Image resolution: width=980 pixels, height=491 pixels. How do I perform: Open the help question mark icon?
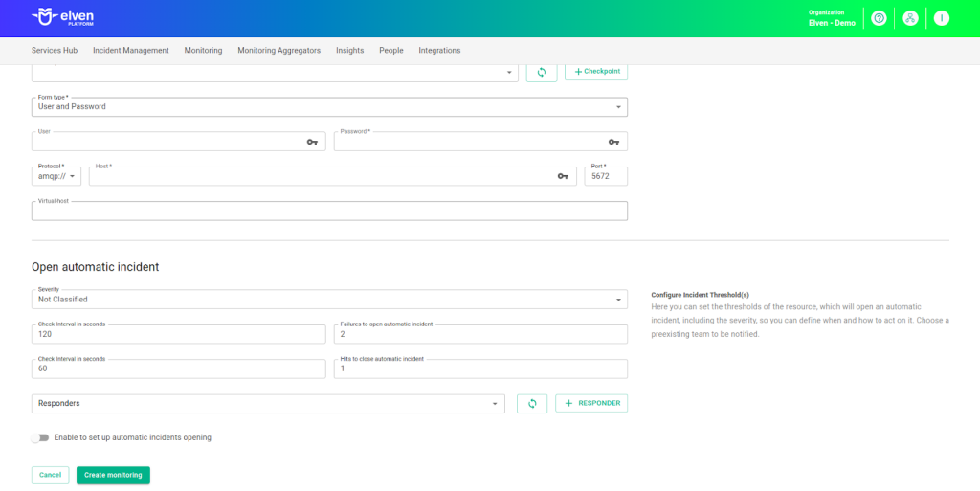point(879,18)
